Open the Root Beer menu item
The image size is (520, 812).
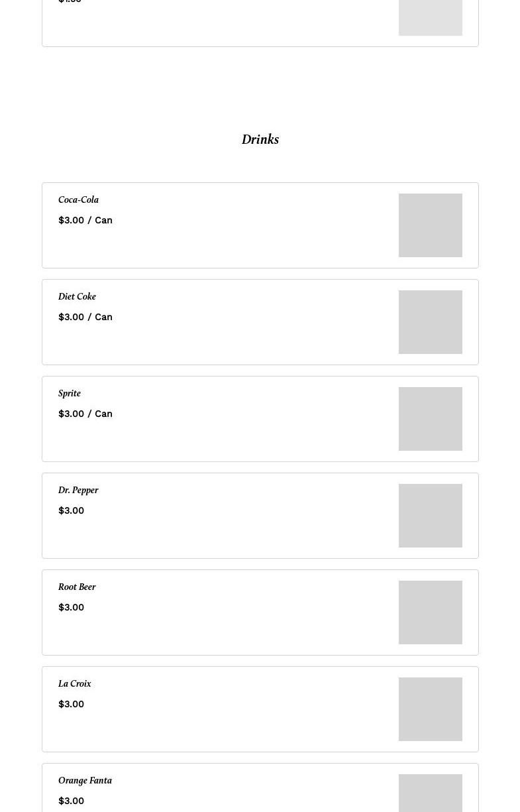[77, 587]
